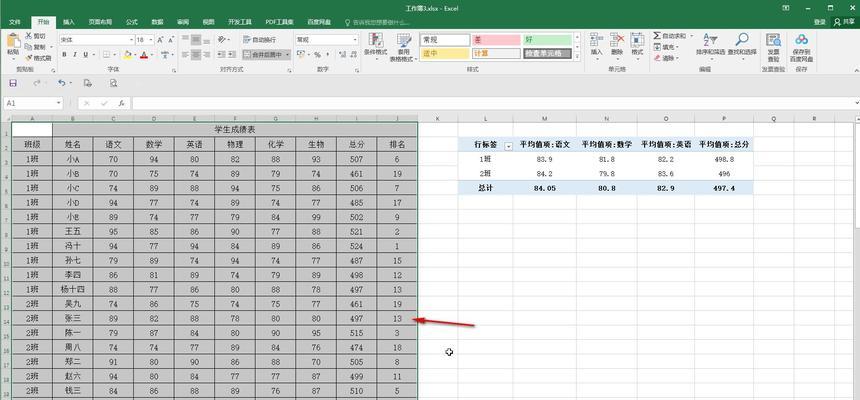Screen dimensions: 860x400
Task: Open the Format (格式) cells menu
Action: click(637, 45)
